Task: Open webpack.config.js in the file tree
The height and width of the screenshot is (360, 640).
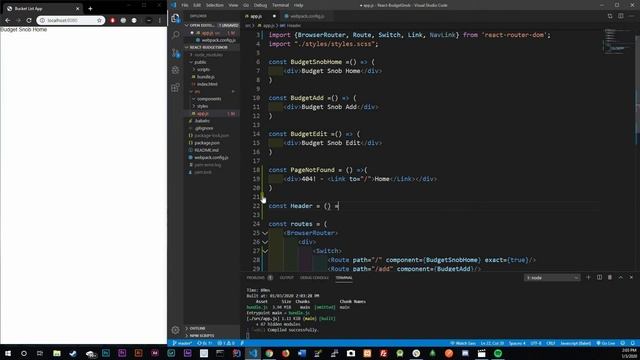Action: (211, 158)
